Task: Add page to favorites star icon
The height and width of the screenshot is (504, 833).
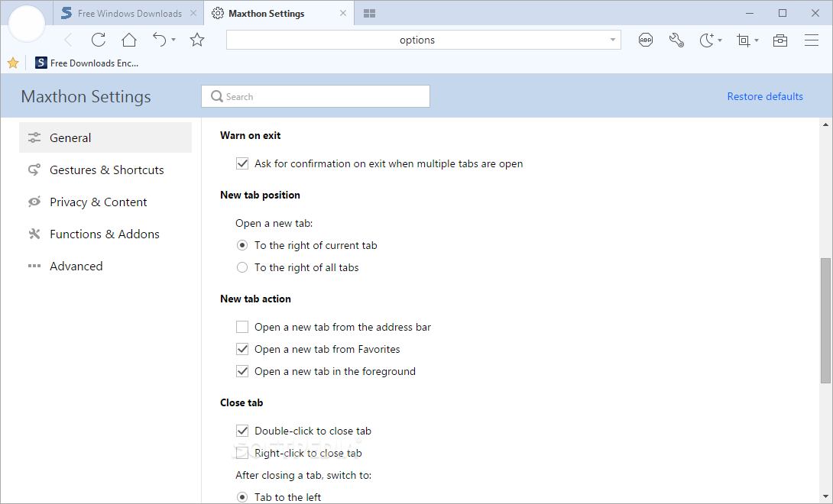Action: coord(197,40)
